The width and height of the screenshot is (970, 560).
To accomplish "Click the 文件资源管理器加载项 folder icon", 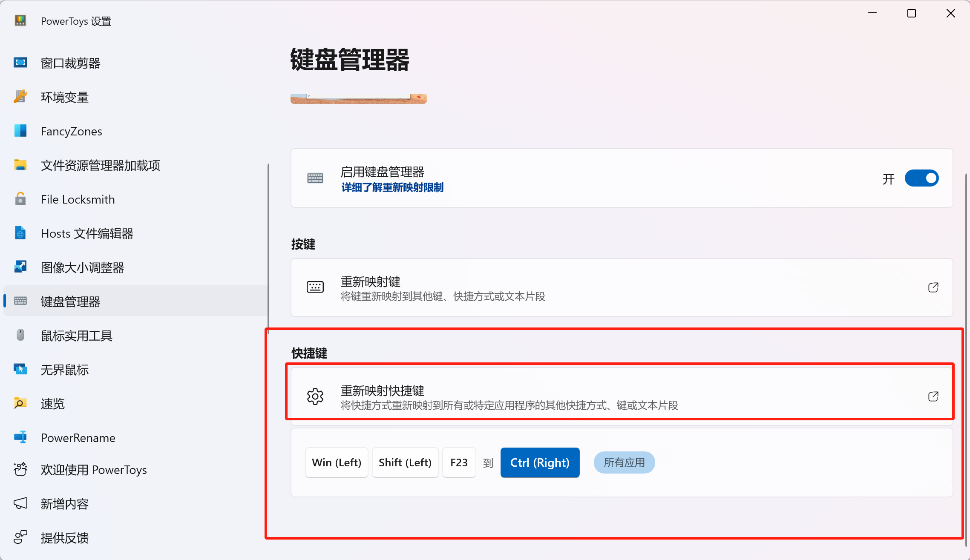I will 20,165.
